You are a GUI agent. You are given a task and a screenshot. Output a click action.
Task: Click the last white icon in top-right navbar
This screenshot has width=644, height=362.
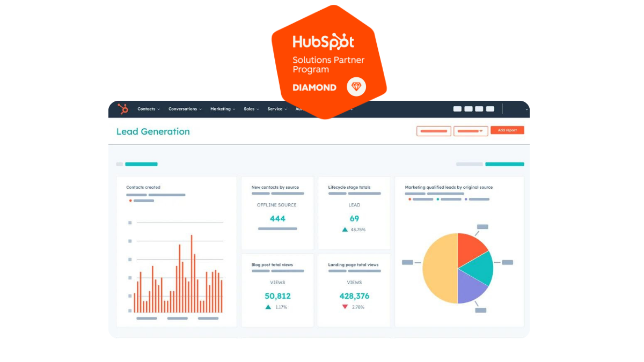490,109
